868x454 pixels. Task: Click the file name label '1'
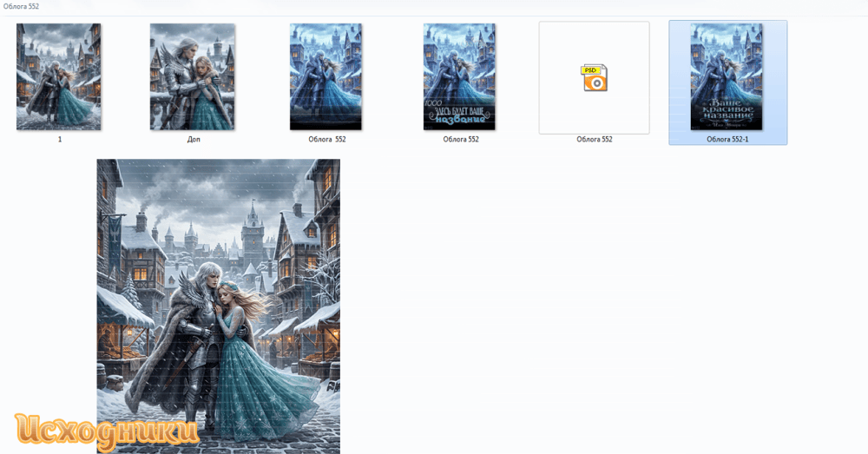point(60,140)
